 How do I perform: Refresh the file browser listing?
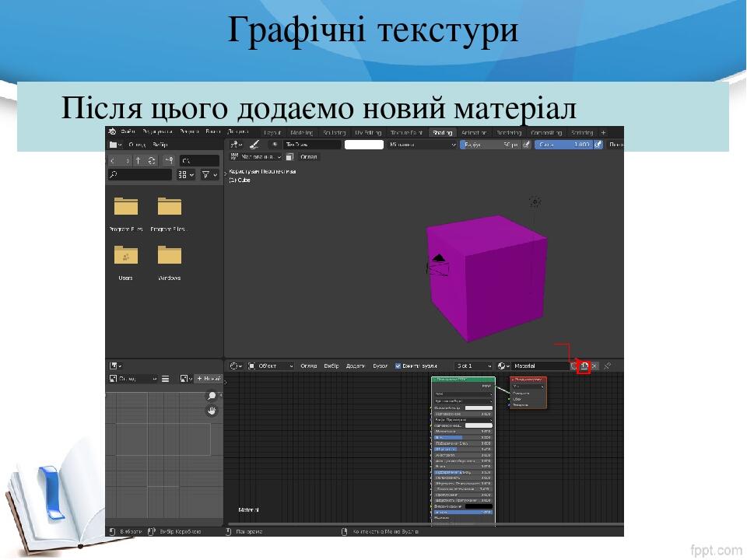pyautogui.click(x=152, y=161)
